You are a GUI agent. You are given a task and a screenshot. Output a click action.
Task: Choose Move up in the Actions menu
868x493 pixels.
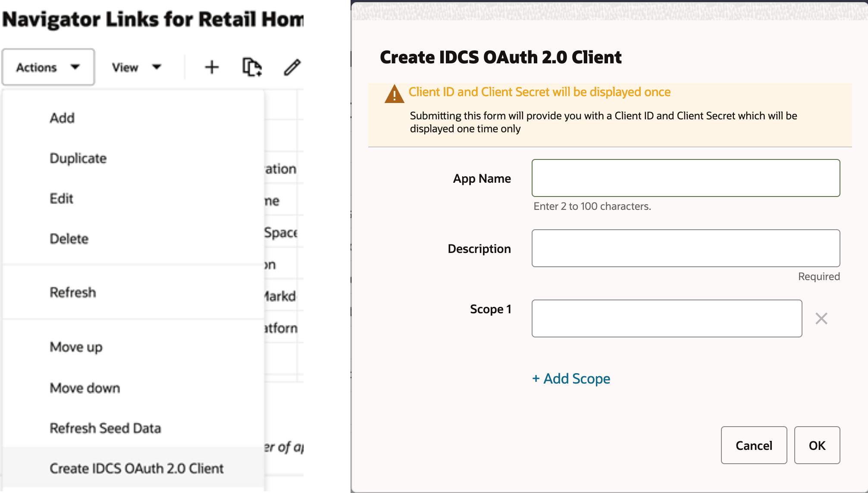[134, 347]
